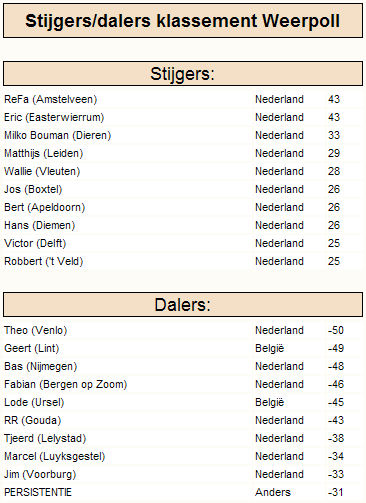Click Fabian (Bergen op Zoom) name
366x503 pixels.
tap(66, 384)
